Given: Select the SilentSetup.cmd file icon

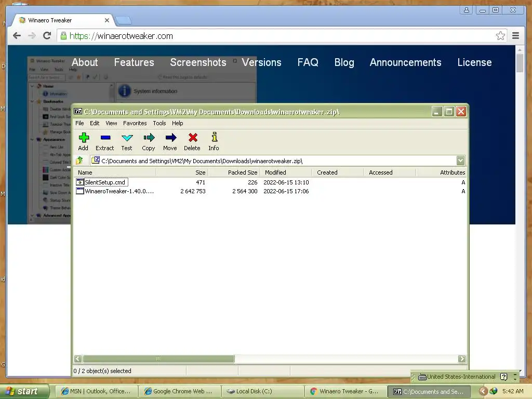Looking at the screenshot, I should 79,182.
